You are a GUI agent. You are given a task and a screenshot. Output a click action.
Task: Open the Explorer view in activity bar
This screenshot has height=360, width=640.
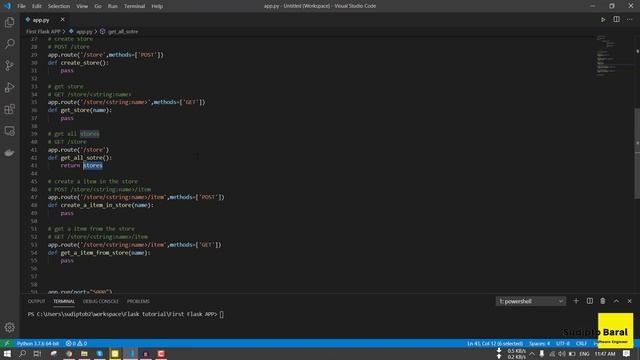tap(9, 22)
